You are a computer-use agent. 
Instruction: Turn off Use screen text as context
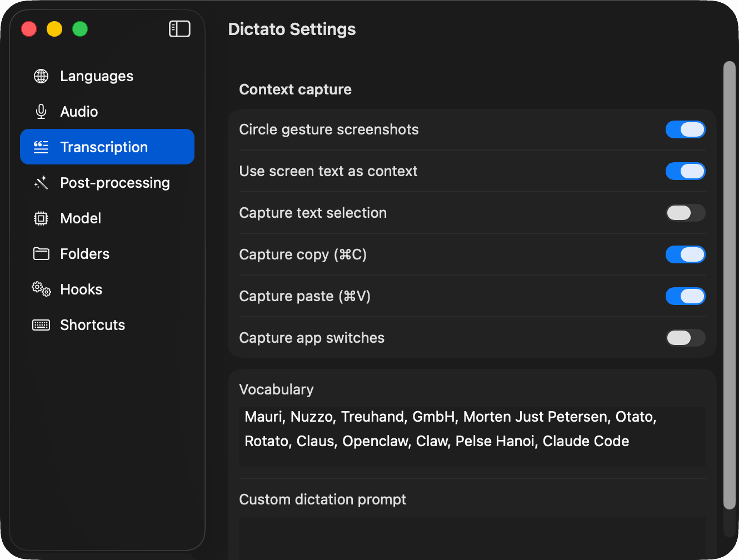(x=685, y=171)
